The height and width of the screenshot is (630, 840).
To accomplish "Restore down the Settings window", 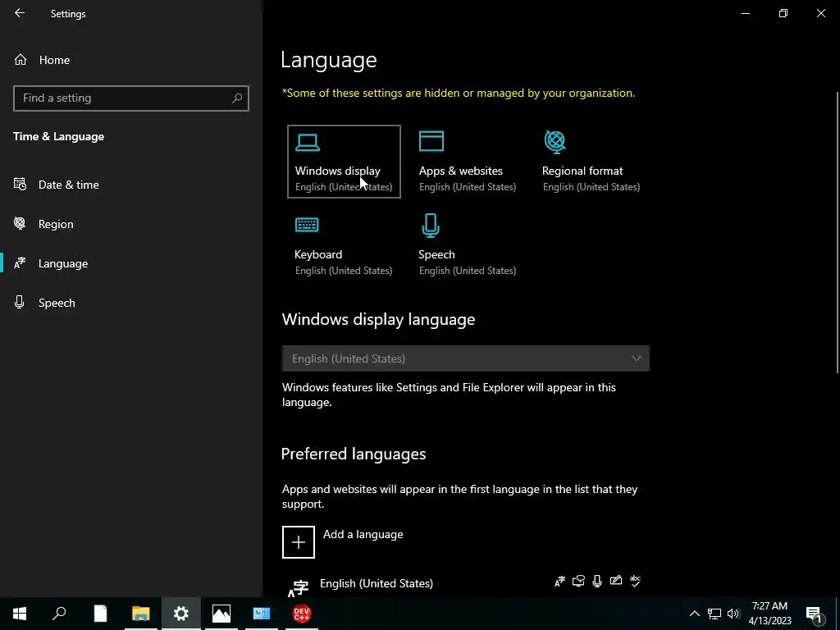I will pos(783,13).
